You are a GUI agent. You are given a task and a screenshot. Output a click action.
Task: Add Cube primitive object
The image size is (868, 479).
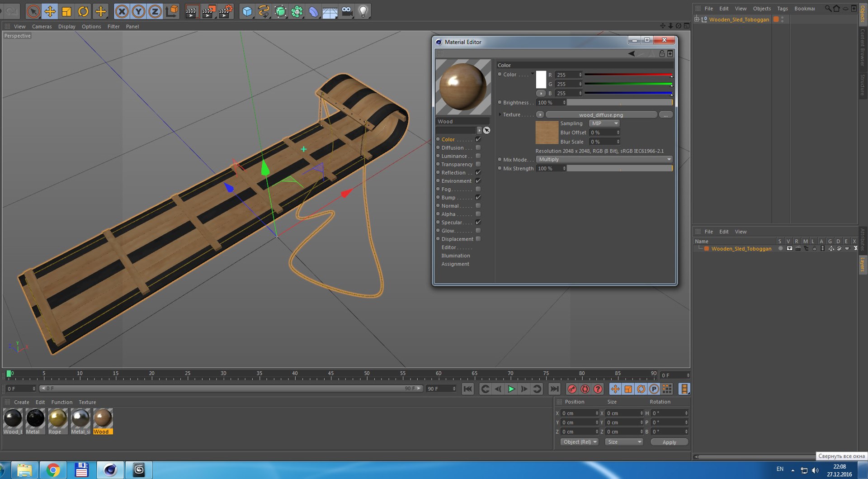coord(247,11)
